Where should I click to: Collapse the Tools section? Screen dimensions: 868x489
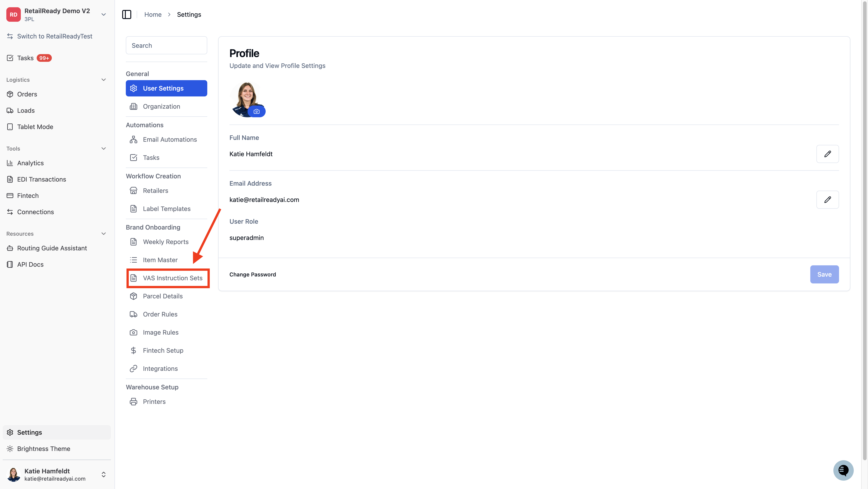click(x=104, y=149)
